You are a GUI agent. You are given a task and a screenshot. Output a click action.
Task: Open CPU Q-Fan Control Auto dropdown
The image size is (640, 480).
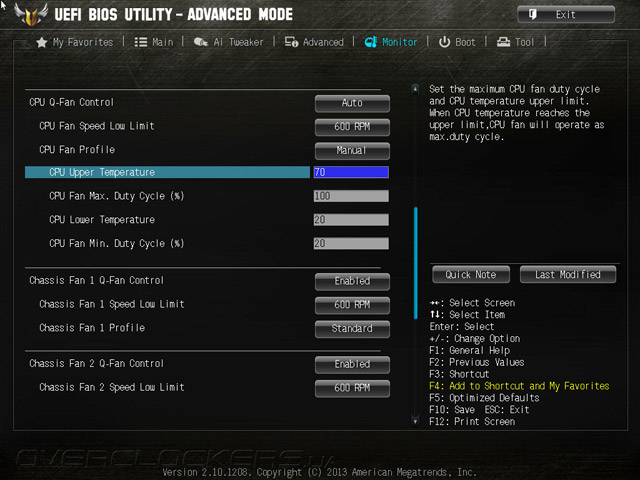tap(352, 103)
